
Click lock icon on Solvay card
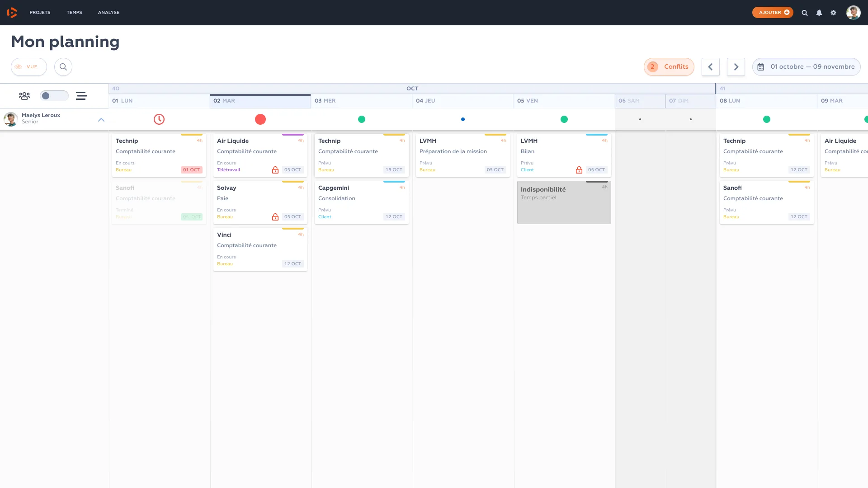(275, 217)
